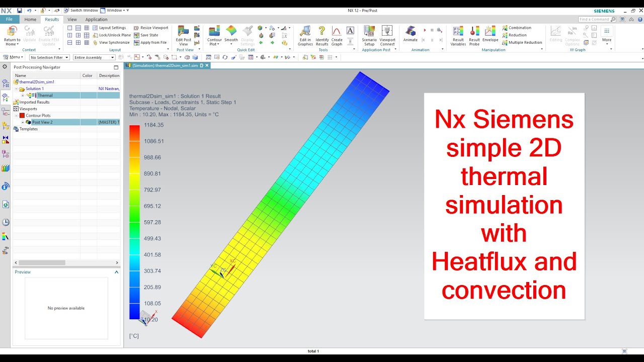
Task: Collapse the Preview panel chevron
Action: click(x=117, y=272)
